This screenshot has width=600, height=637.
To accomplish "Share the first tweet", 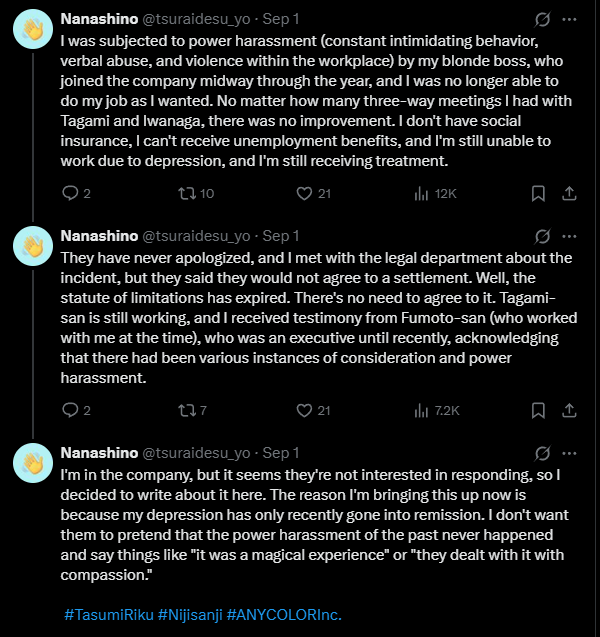I will pyautogui.click(x=569, y=193).
